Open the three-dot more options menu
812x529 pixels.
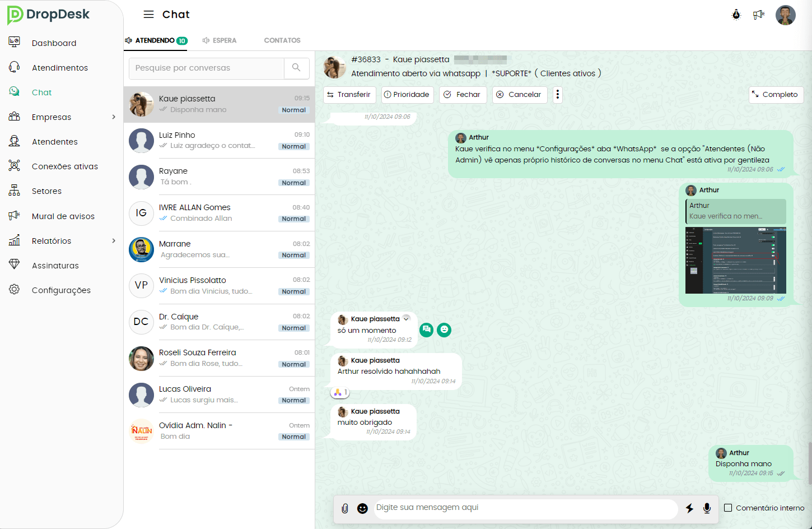coord(557,95)
